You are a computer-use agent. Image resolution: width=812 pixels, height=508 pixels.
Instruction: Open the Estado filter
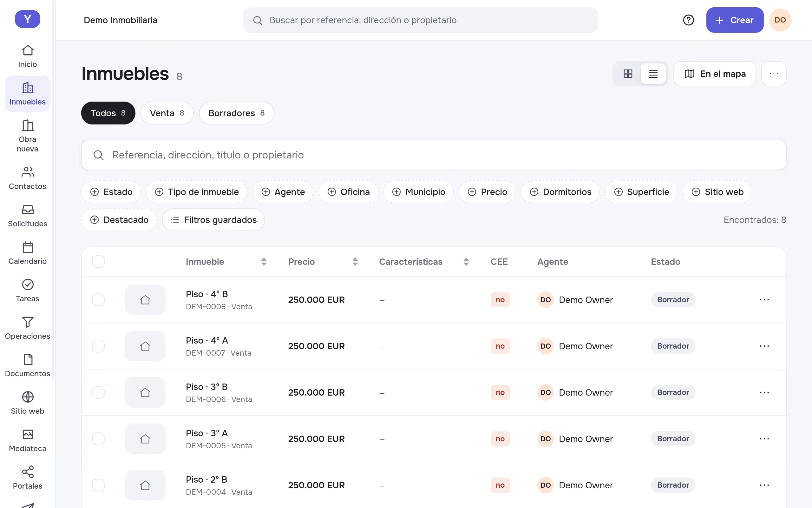point(111,192)
